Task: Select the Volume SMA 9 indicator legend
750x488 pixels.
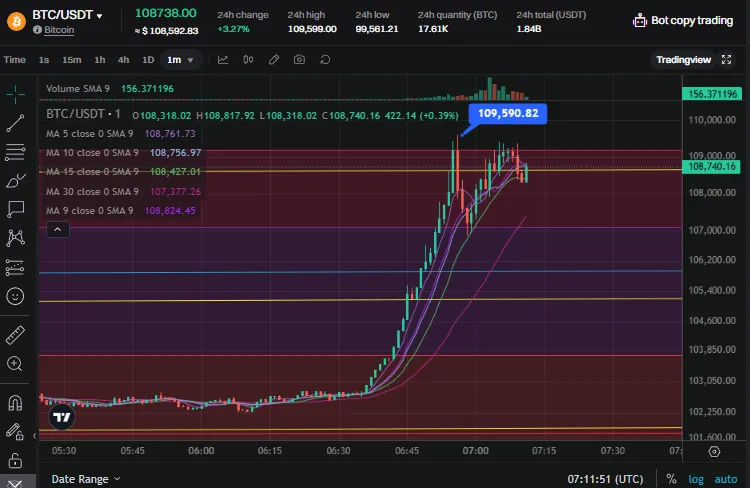Action: click(110, 89)
